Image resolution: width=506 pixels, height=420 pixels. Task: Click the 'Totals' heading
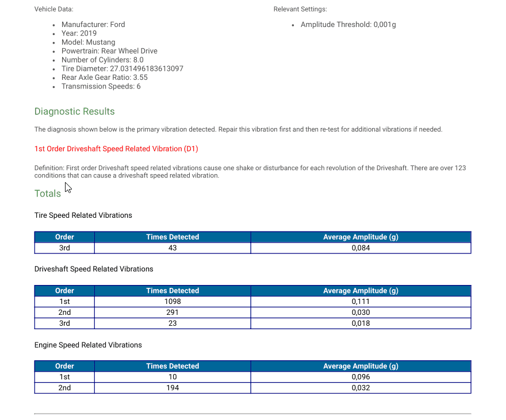coord(48,194)
